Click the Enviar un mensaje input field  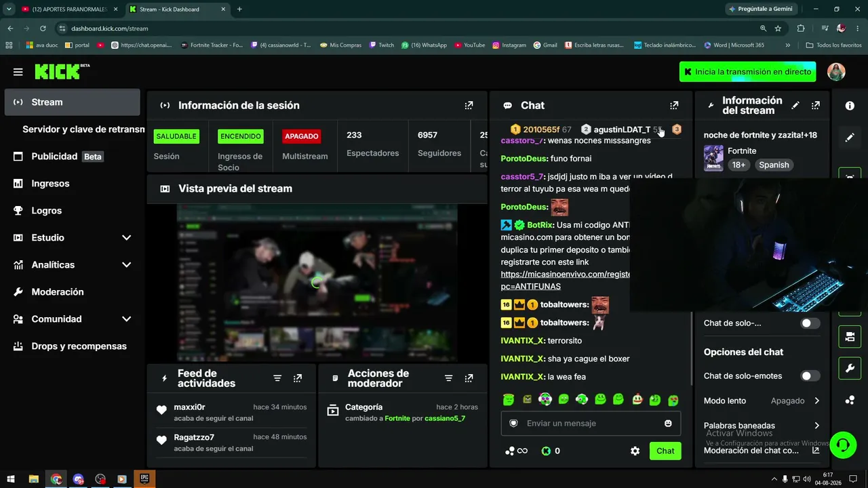(591, 423)
